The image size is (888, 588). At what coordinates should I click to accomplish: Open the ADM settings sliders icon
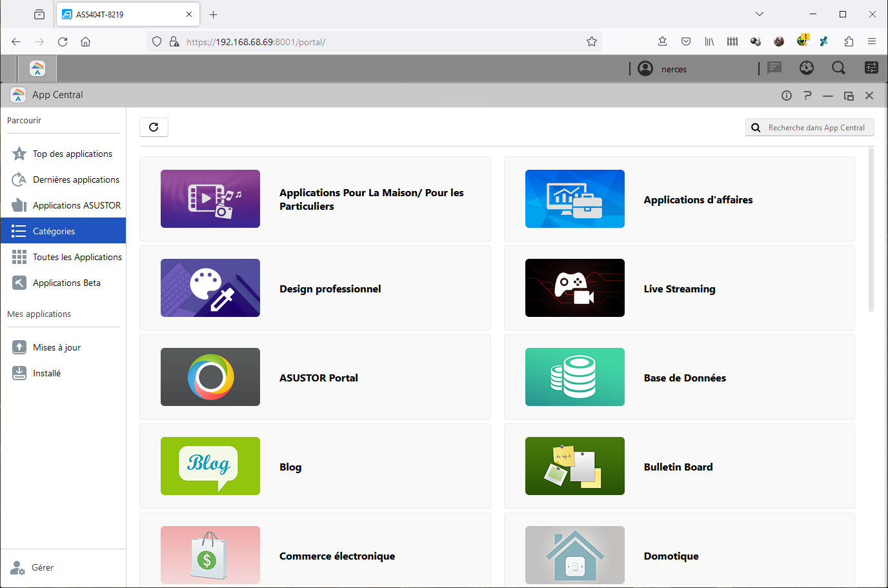click(871, 68)
